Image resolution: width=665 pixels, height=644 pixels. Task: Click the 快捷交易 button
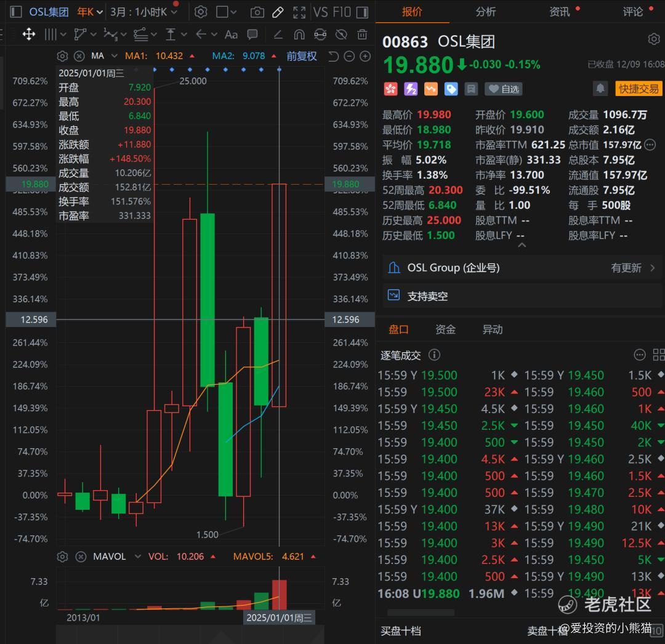point(639,89)
